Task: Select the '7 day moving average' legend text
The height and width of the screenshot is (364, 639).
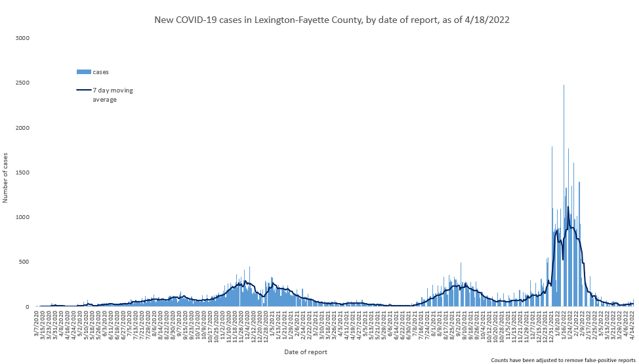Action: click(x=112, y=94)
